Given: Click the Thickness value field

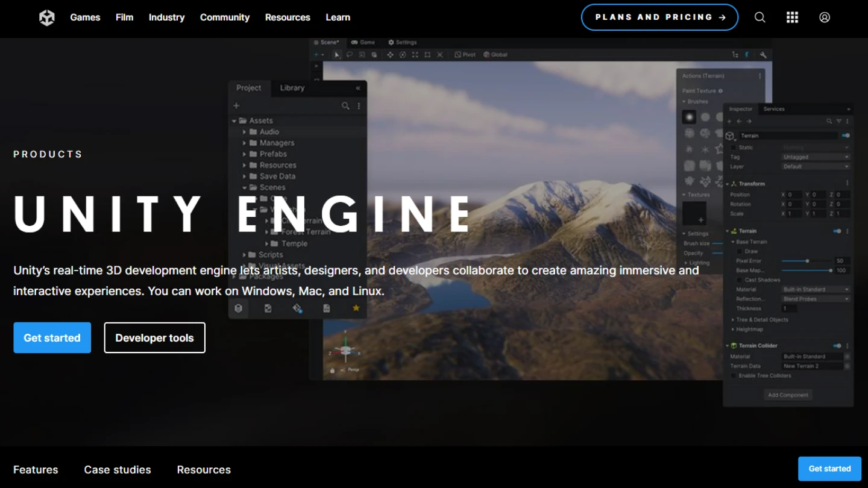Looking at the screenshot, I should coord(790,308).
